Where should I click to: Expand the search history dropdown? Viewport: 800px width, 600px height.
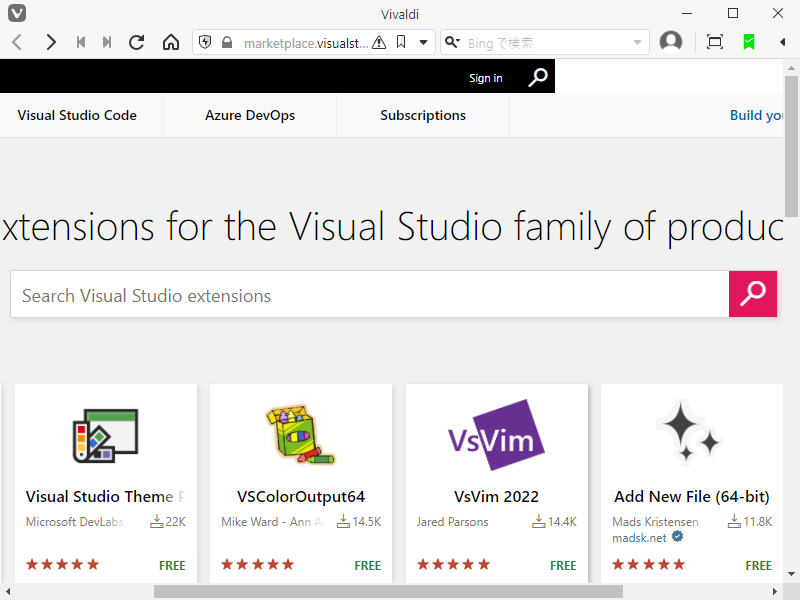637,42
